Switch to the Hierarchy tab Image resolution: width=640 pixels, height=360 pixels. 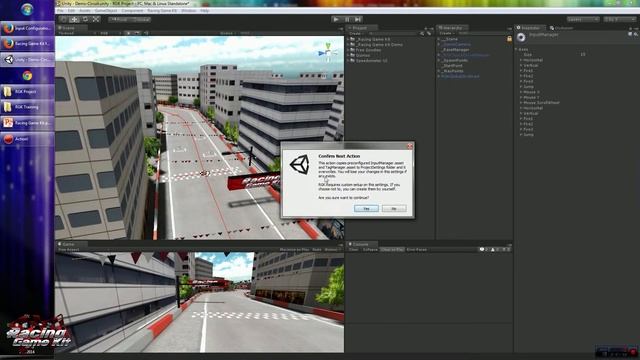pyautogui.click(x=452, y=28)
